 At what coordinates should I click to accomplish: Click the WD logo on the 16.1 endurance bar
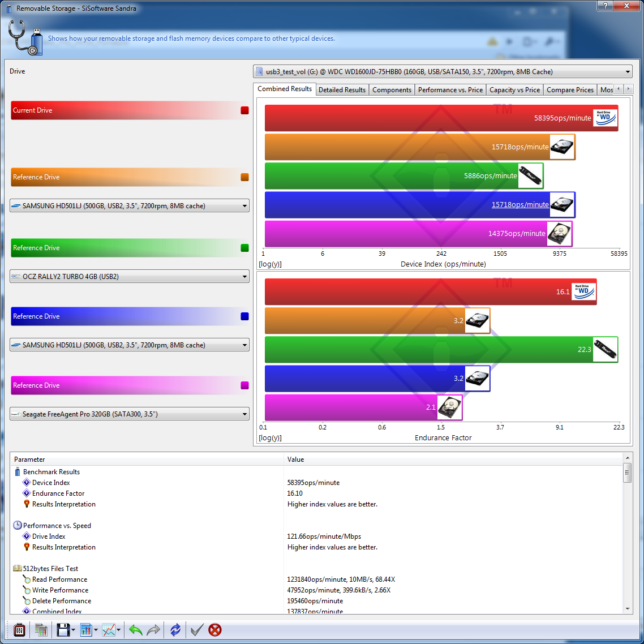tap(583, 291)
